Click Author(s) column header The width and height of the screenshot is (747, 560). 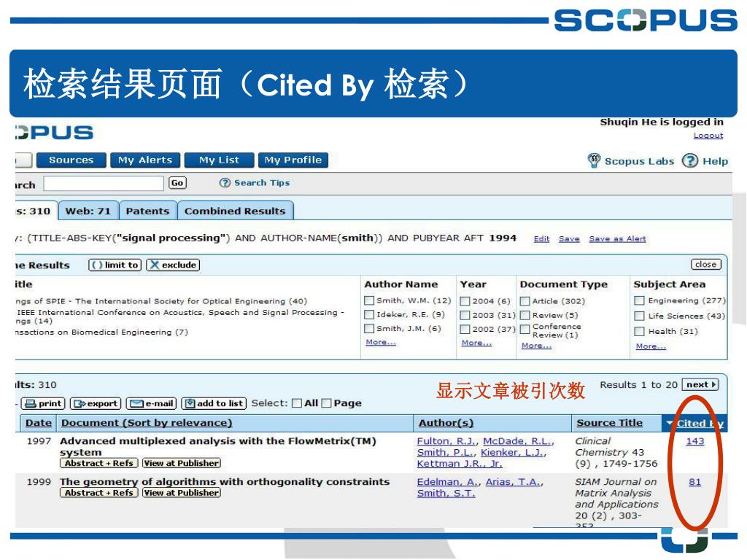point(446,423)
